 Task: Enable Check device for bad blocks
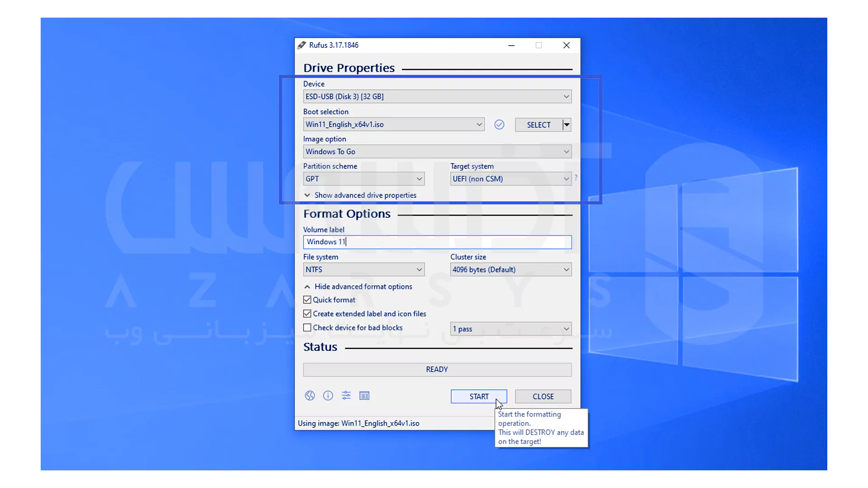pos(307,328)
